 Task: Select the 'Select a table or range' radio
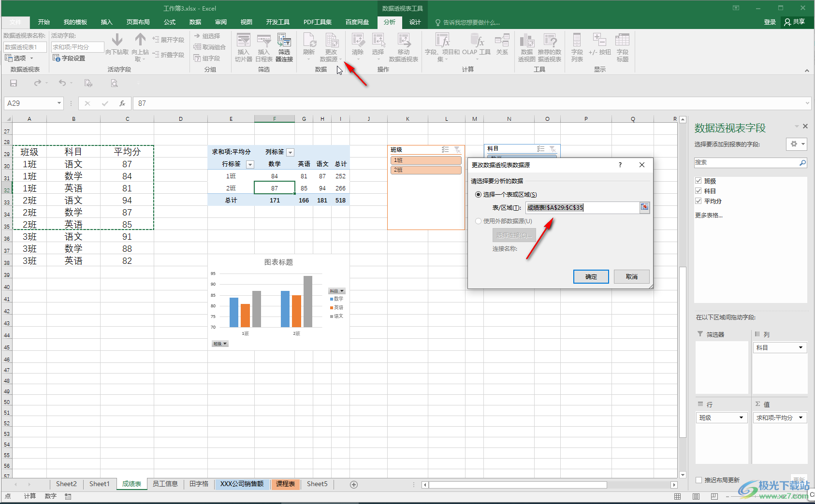pyautogui.click(x=479, y=194)
